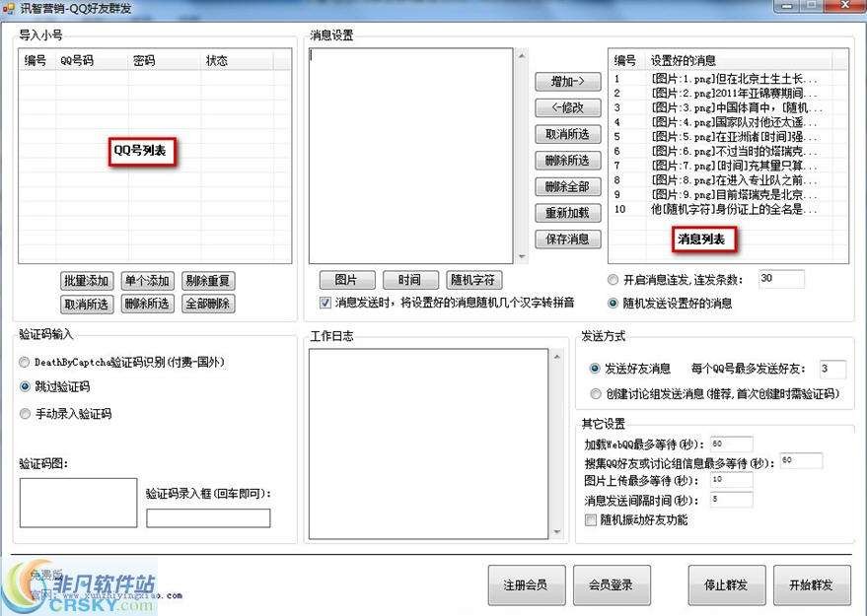The image size is (867, 616).
Task: Click the 开始群发 button
Action: [812, 585]
